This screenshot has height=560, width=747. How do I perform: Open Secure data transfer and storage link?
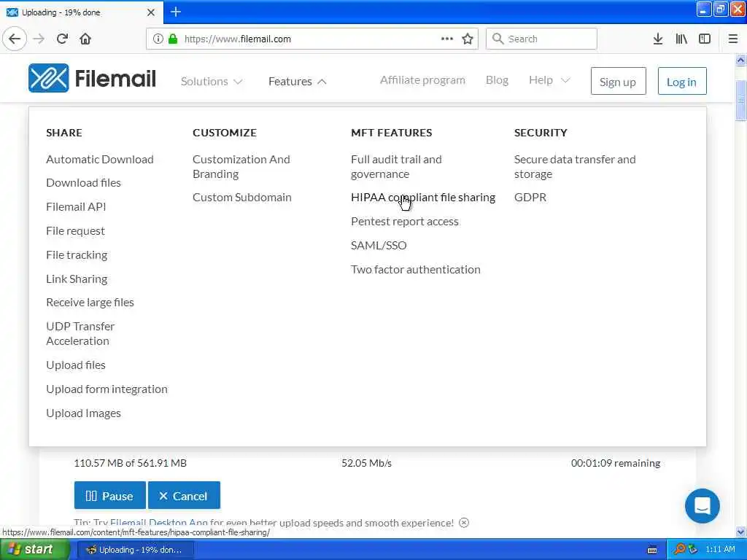(x=575, y=167)
